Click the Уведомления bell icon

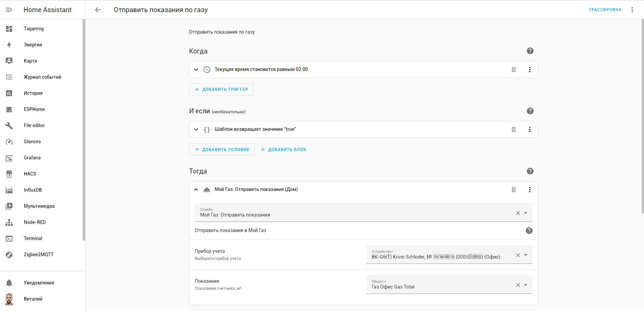[9, 283]
